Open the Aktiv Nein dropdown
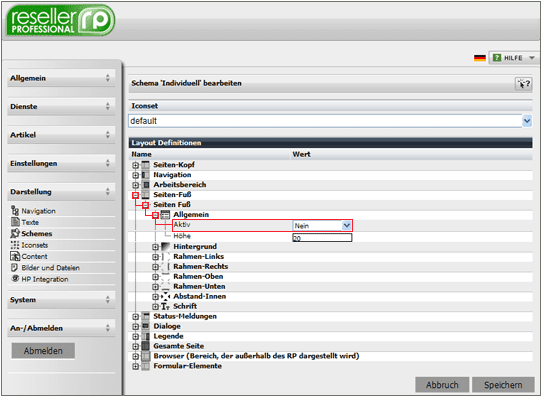This screenshot has width=542, height=397. (x=346, y=226)
